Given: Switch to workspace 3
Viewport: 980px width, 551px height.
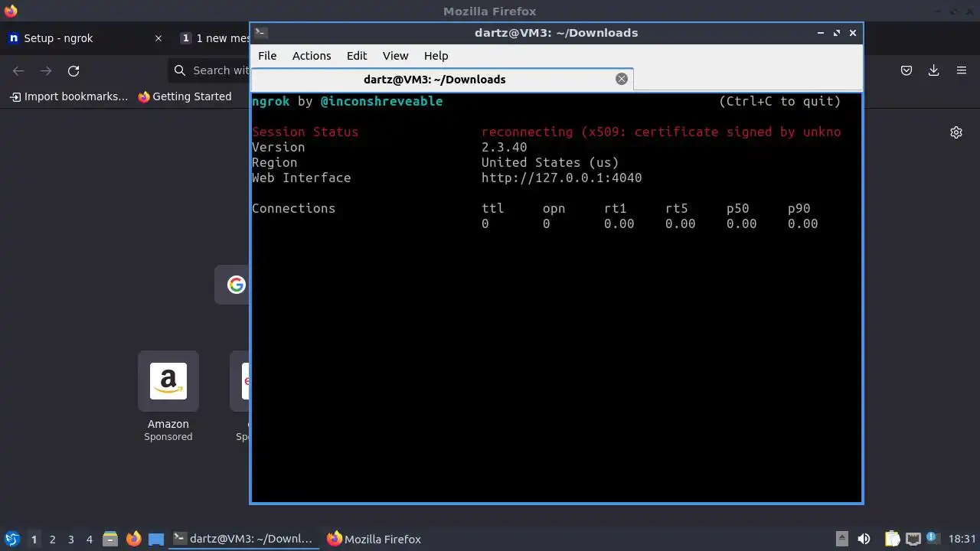Looking at the screenshot, I should pyautogui.click(x=70, y=539).
